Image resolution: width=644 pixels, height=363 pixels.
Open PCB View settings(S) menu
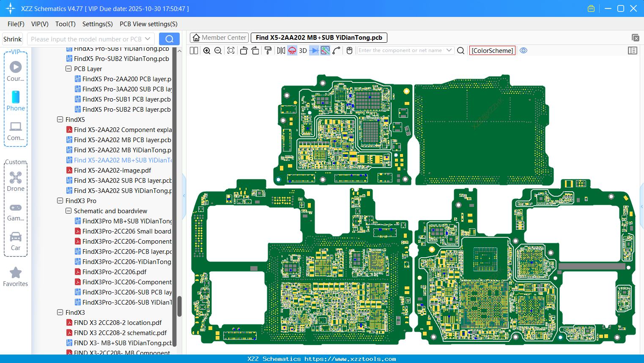(x=148, y=24)
